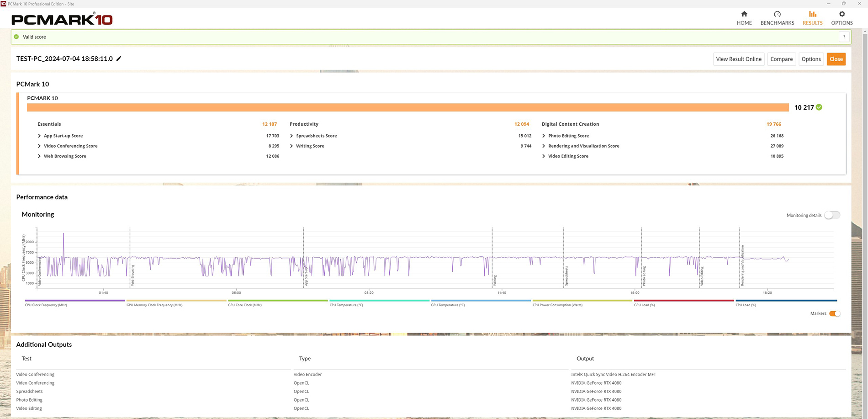Click the Photo Editing row in Additional Outputs
The image size is (868, 419).
[x=431, y=400]
